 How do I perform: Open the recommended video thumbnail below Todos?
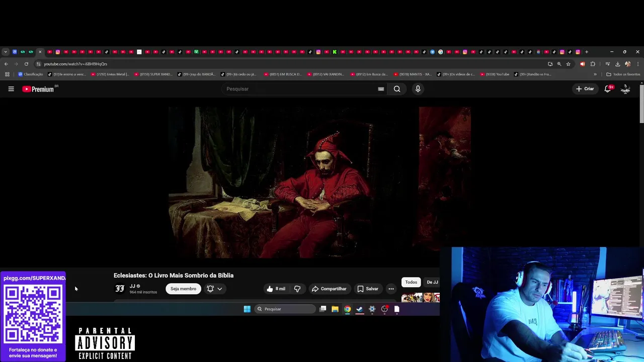[x=421, y=297]
